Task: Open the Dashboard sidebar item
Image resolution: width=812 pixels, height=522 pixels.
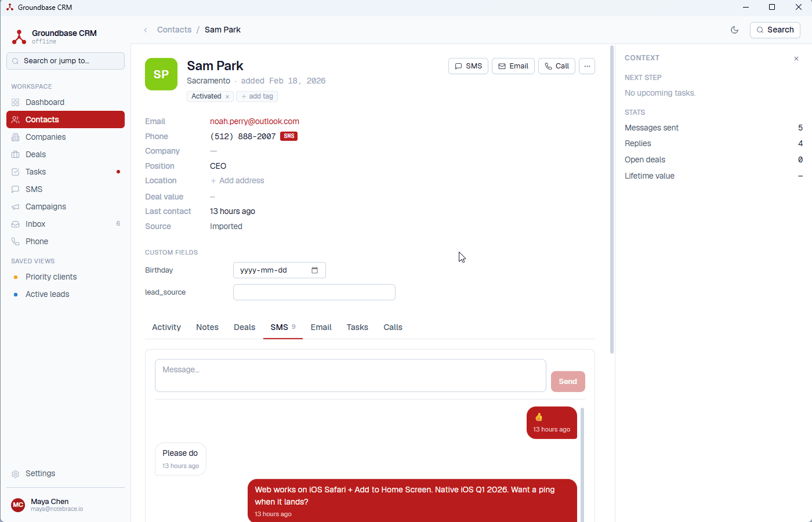Action: coord(66,102)
